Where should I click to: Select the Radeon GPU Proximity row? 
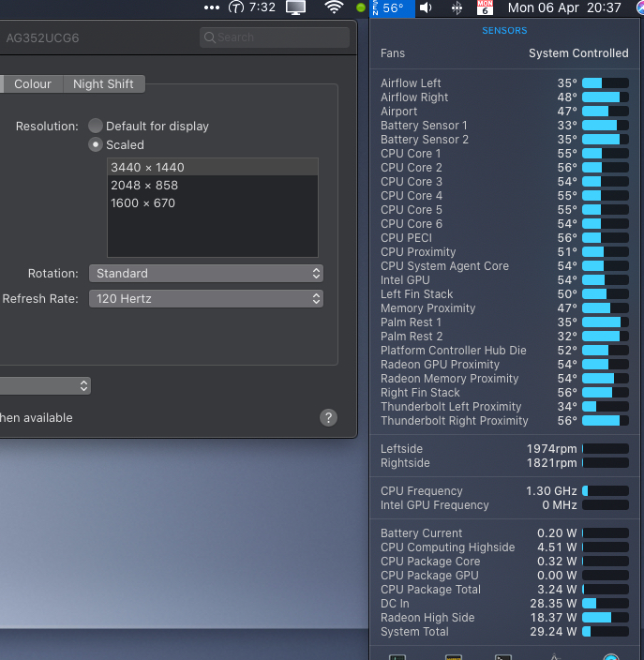tap(504, 365)
